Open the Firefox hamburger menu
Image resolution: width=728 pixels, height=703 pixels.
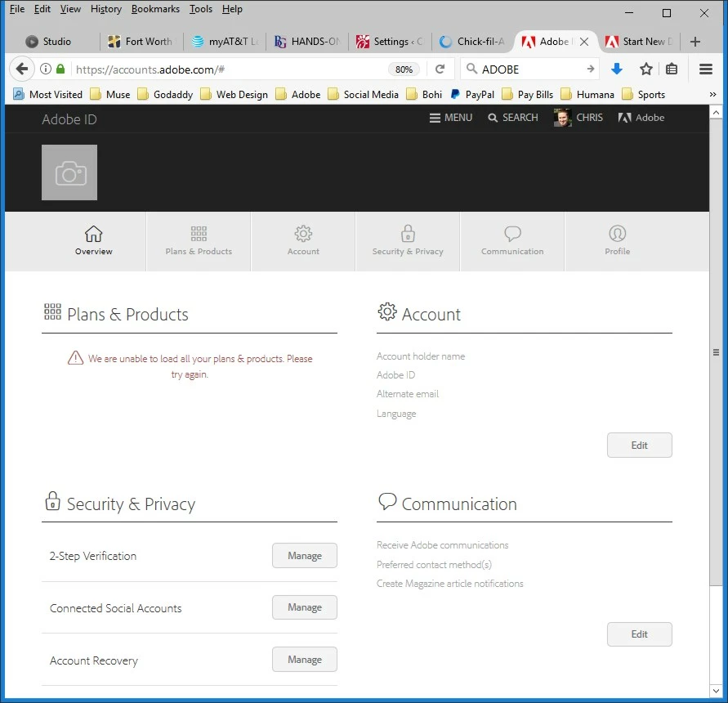click(x=706, y=69)
